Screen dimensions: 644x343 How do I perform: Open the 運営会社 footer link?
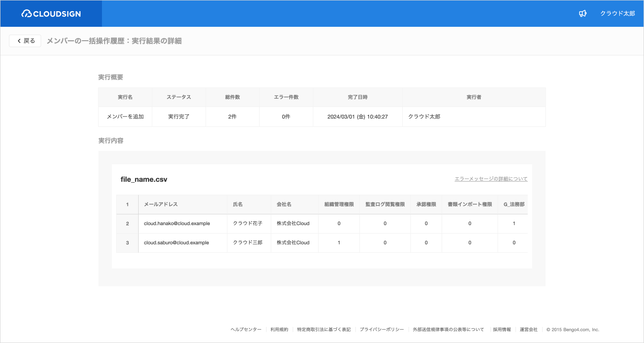[529, 330]
